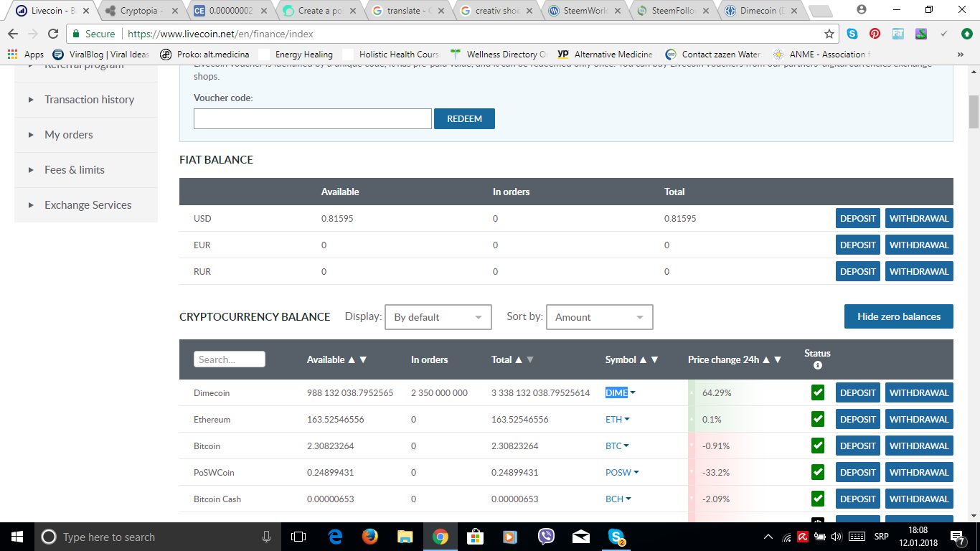Open the Pinterest extension icon
Screen dimensions: 980x551
click(x=875, y=34)
